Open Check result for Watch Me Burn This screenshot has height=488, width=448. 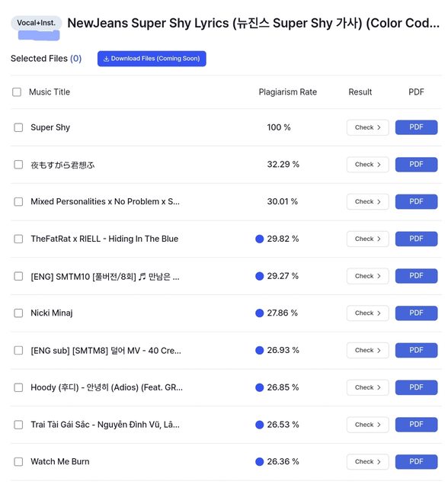pos(367,461)
